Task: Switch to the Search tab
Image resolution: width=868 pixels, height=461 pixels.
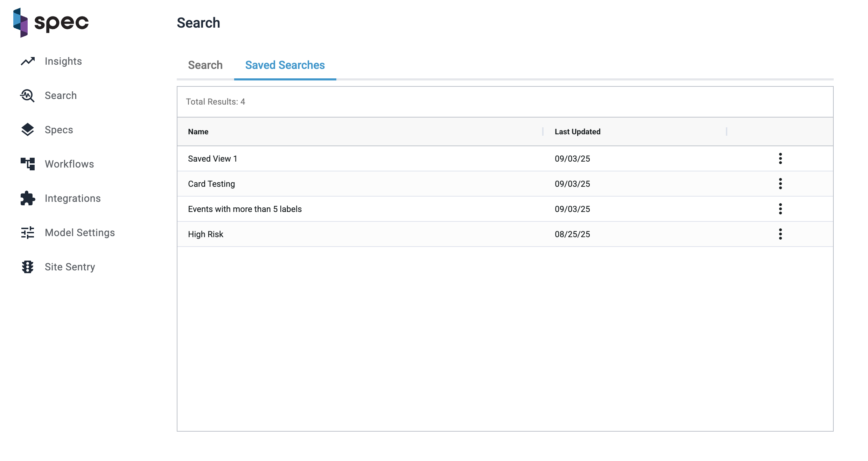Action: [x=205, y=65]
